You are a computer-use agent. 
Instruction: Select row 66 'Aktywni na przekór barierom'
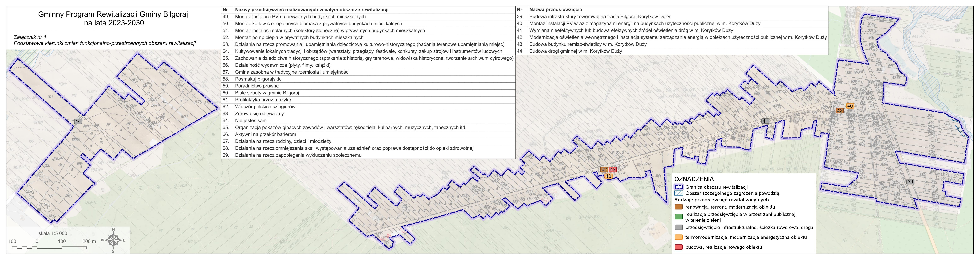[368, 134]
